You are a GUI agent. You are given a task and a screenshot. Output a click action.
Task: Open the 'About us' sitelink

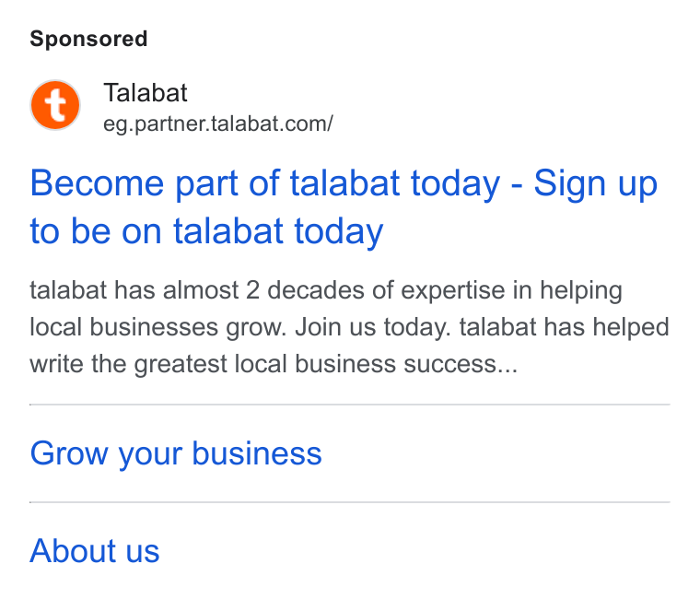(x=95, y=550)
